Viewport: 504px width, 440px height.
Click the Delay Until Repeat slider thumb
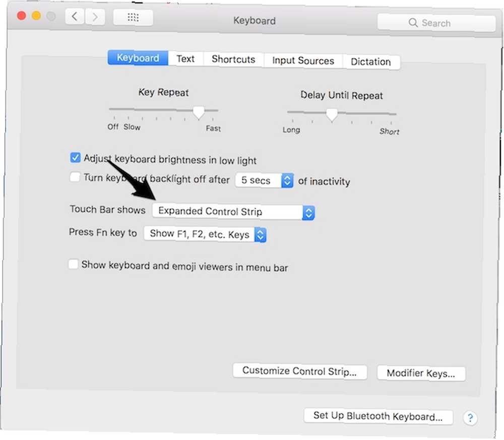tap(332, 115)
